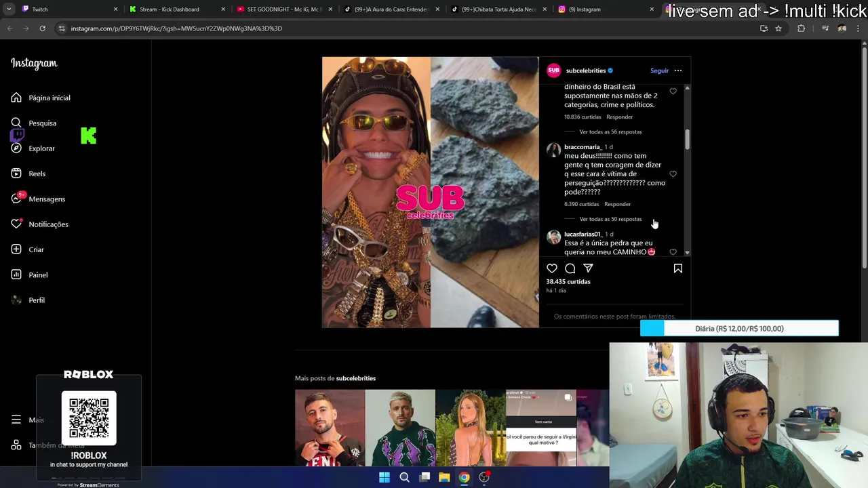Open the related post with purple shirt man
The width and height of the screenshot is (868, 488).
[400, 428]
